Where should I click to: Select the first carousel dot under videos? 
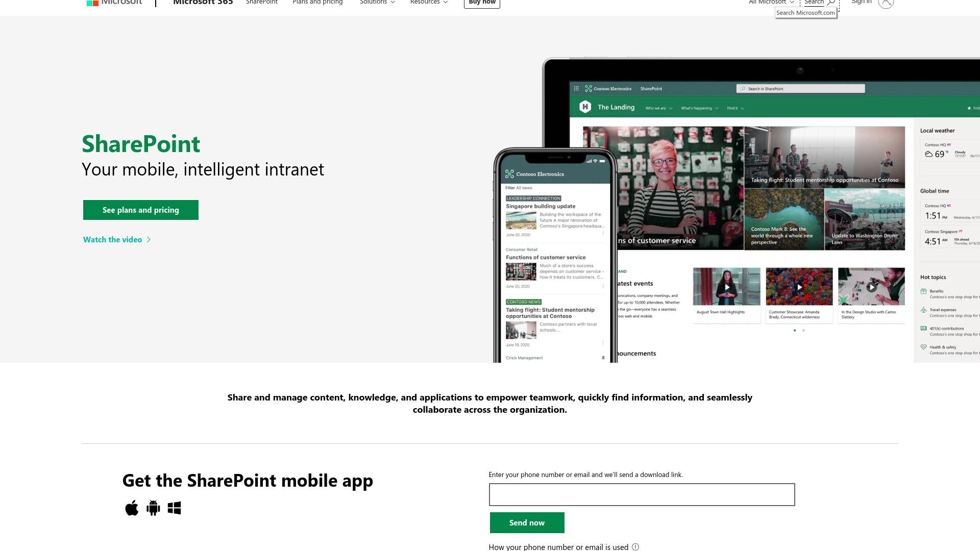coord(795,331)
